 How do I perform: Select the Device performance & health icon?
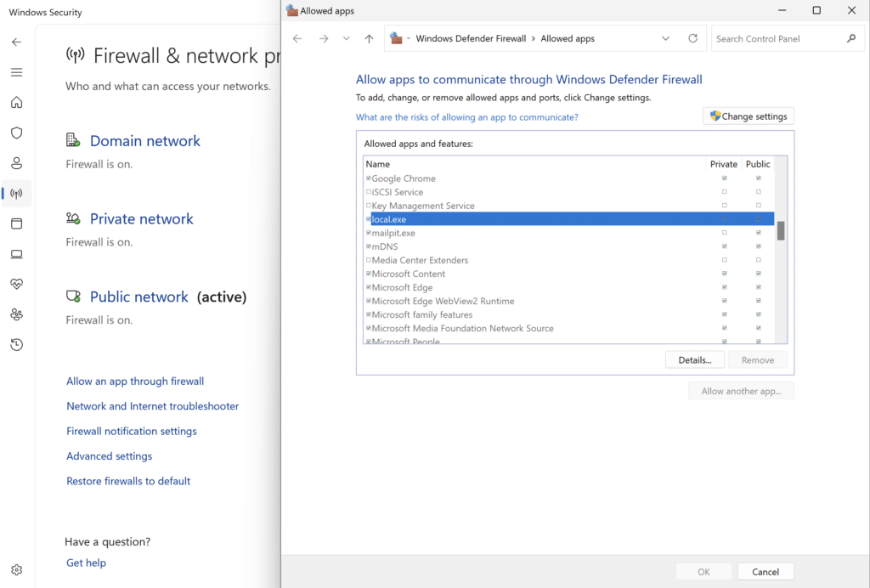pos(16,284)
